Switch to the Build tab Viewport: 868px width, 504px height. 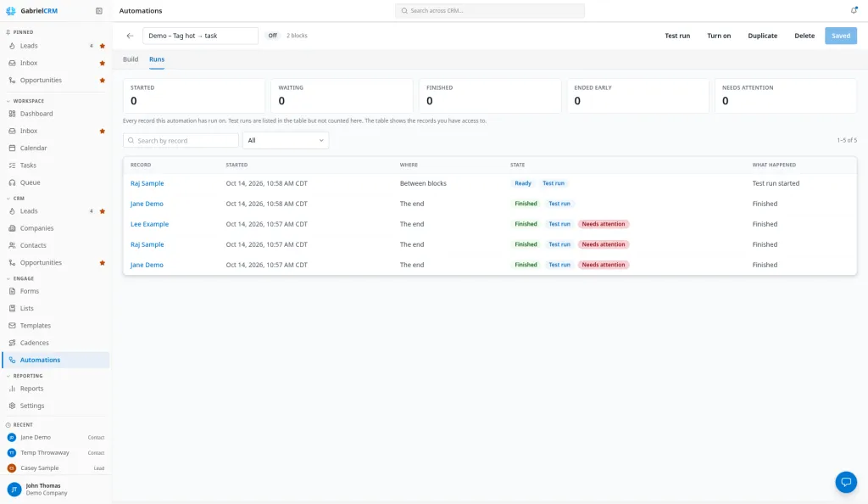[131, 59]
